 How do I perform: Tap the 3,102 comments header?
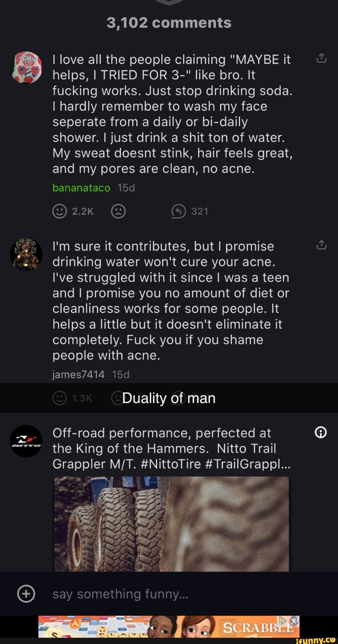169,23
